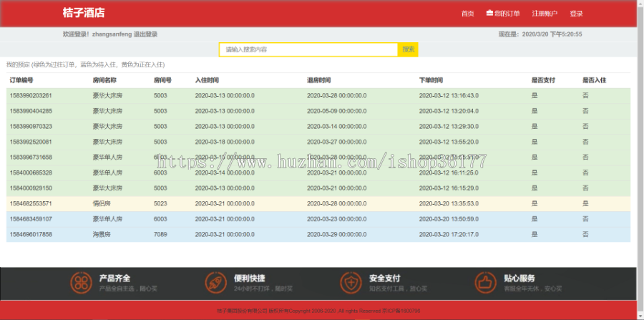Viewport: 644px width, 320px height.
Task: Click checkout date 2020-03-29 00:00:00.0
Action: [x=337, y=234]
